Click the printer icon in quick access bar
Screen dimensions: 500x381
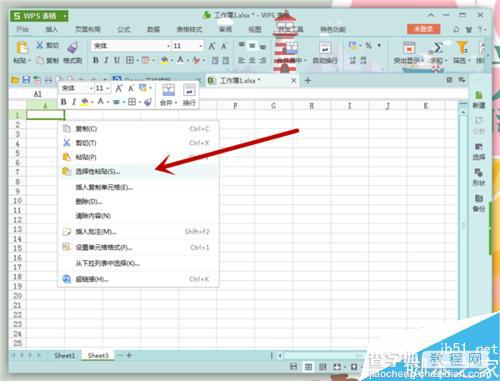click(49, 80)
